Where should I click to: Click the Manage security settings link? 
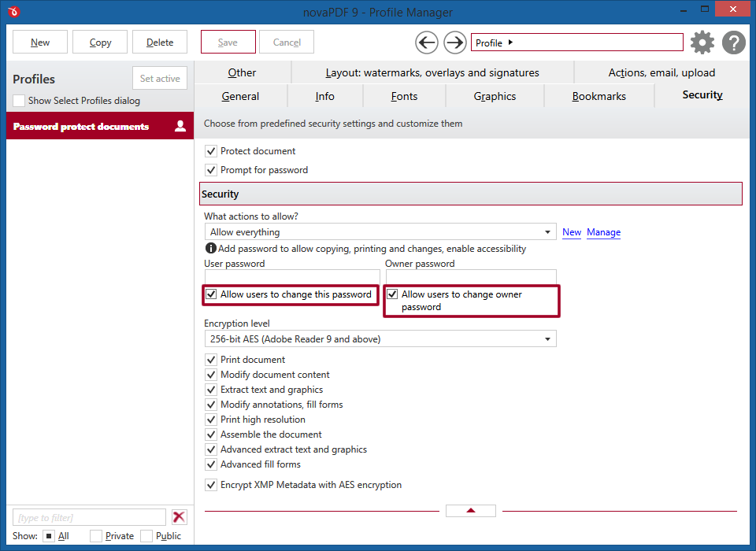604,232
